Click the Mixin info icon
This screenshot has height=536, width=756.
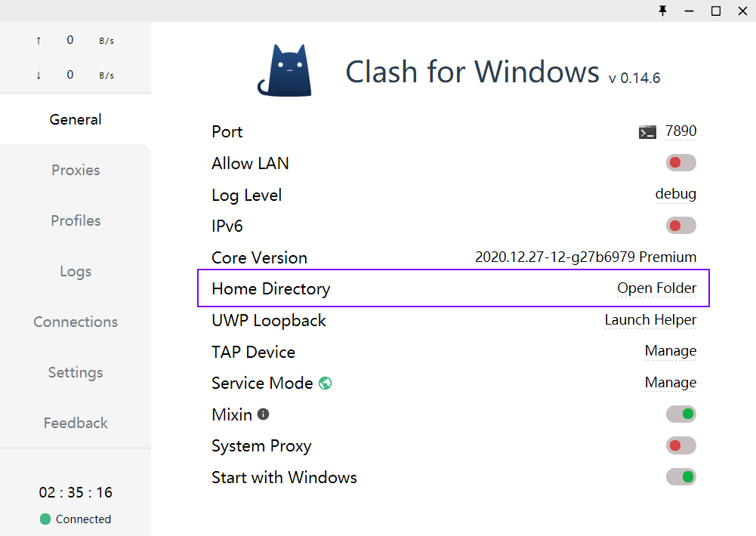point(263,414)
